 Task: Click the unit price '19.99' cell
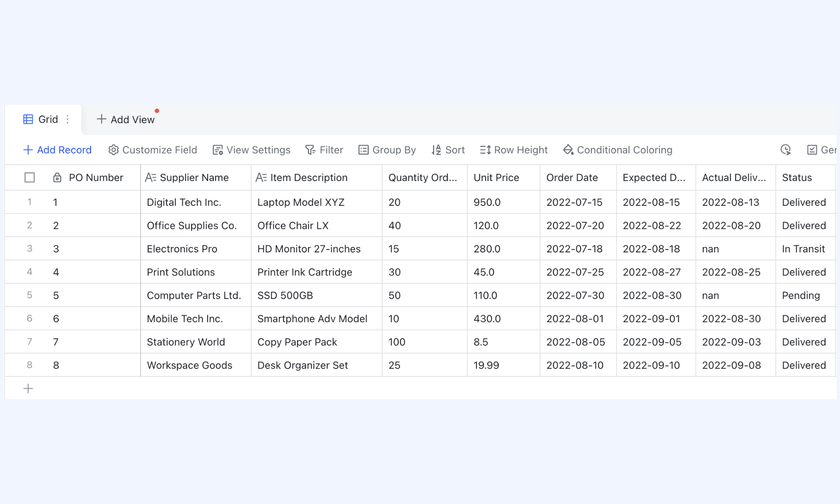click(x=504, y=365)
